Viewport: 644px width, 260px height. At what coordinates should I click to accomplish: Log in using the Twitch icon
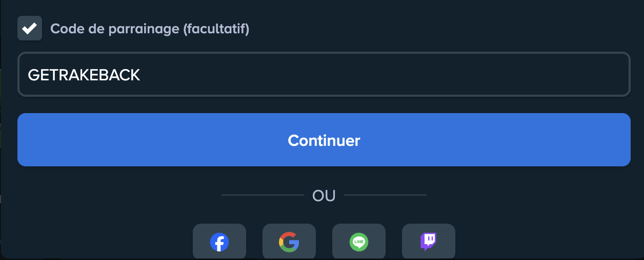tap(429, 242)
